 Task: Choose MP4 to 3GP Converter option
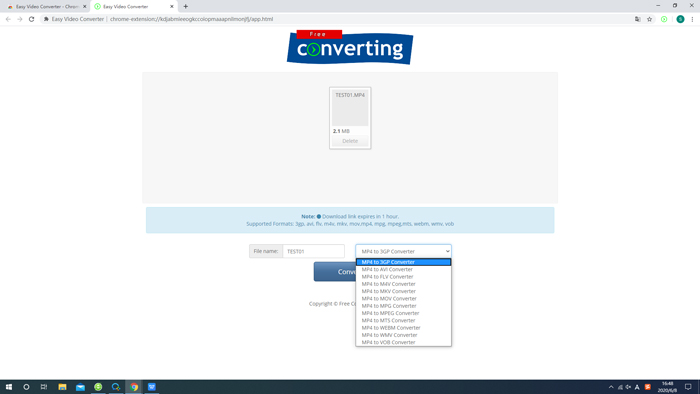tap(403, 262)
